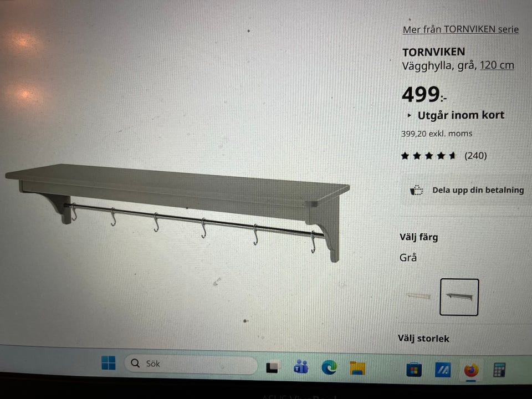Follow the 120 cm size link

497,65
